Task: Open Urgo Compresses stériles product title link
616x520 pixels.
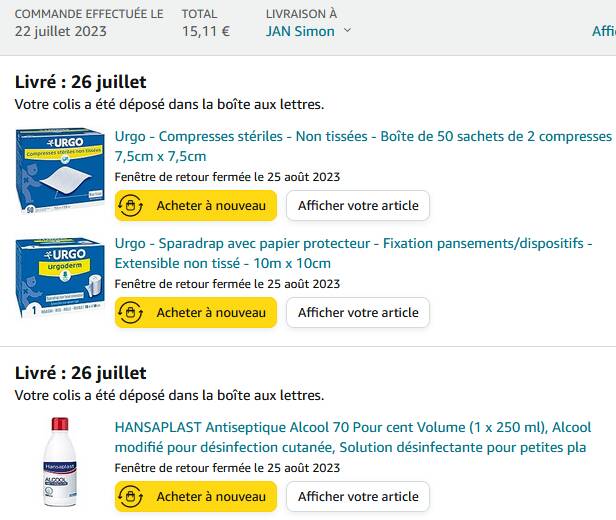Action: coord(363,146)
